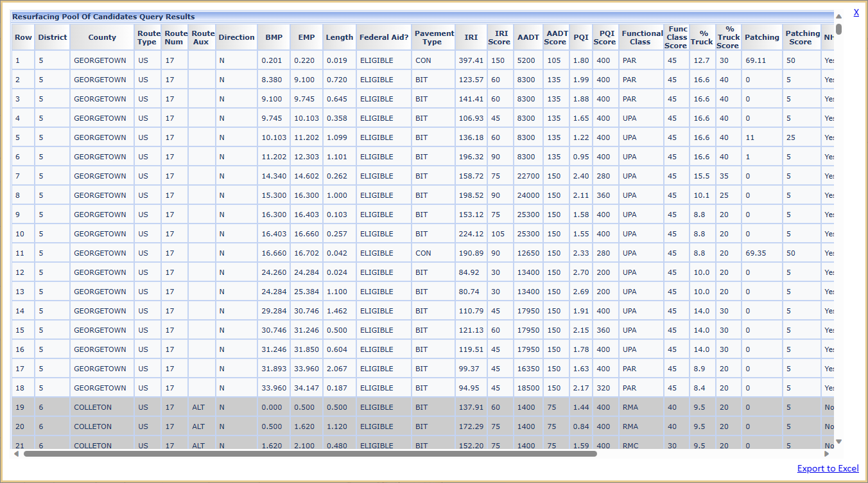This screenshot has width=868, height=483.
Task: Click the AADT column header
Action: pyautogui.click(x=528, y=37)
